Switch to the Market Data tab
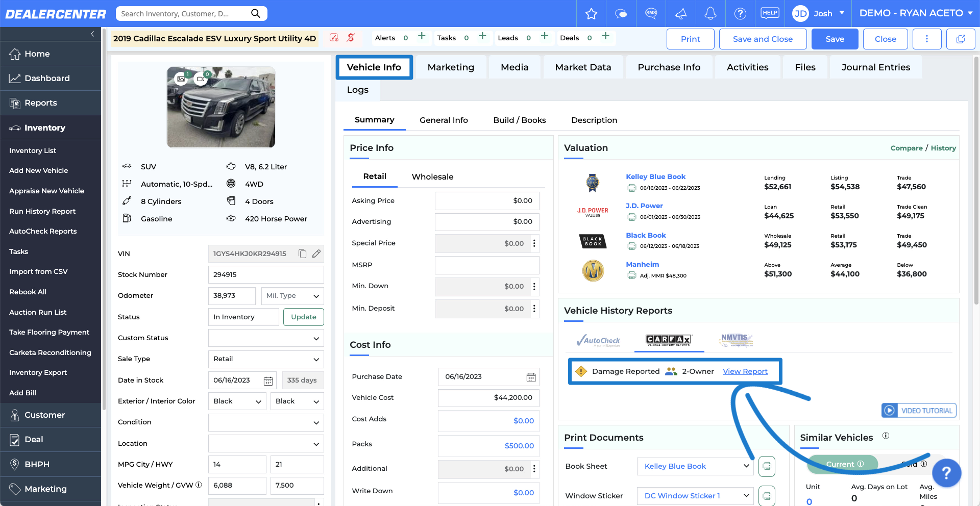This screenshot has height=506, width=980. pos(583,67)
